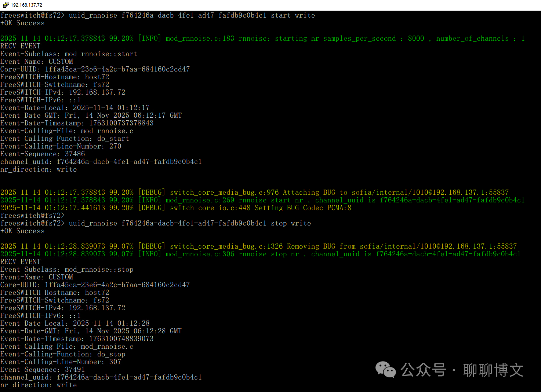541x392 pixels.
Task: Click the INFO line 'mod_rnnoise.c:269 rnnoise start nr'
Action: coord(262,200)
